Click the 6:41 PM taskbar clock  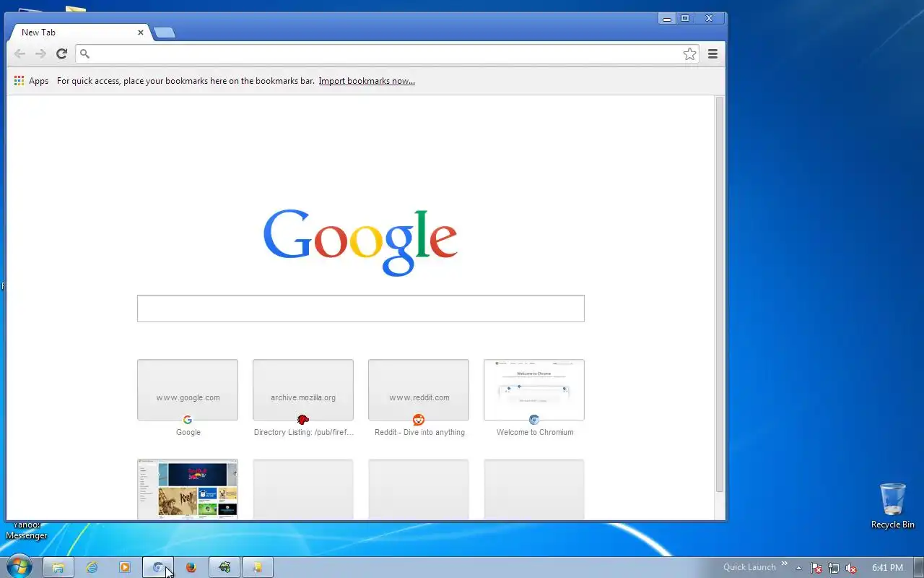[x=887, y=568]
